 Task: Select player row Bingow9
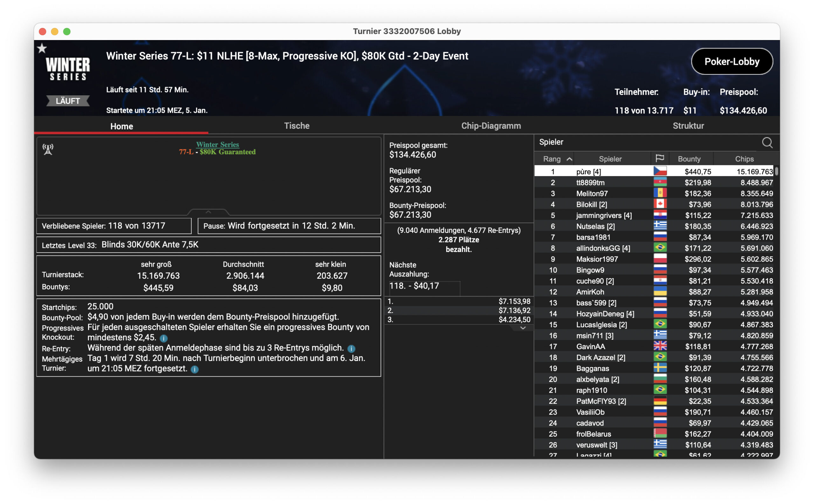point(654,270)
